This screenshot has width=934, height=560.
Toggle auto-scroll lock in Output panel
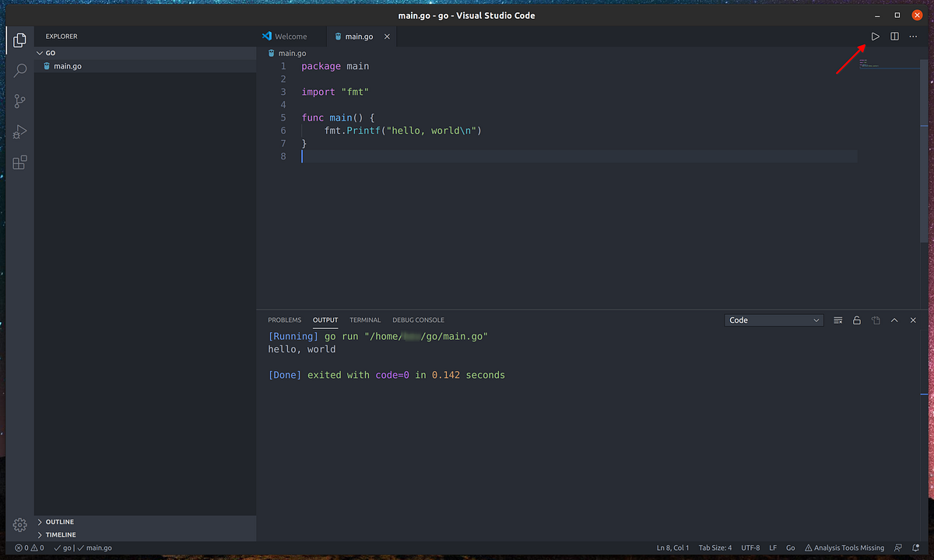856,320
